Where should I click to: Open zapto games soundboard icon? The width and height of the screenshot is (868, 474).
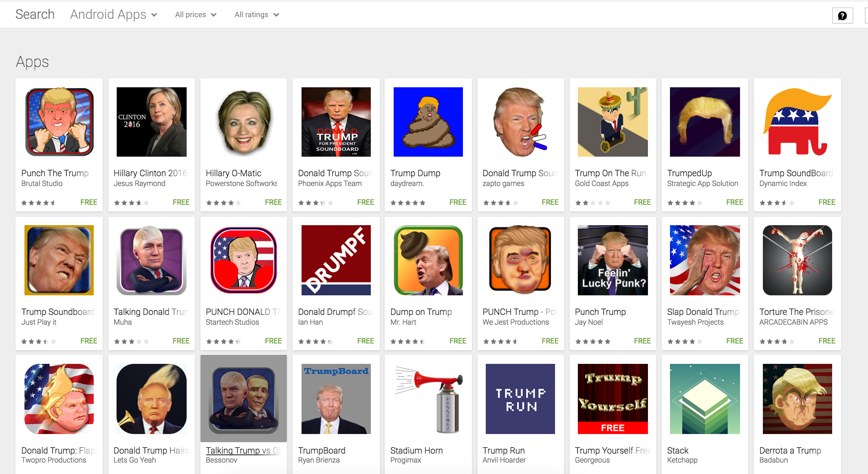coord(520,122)
